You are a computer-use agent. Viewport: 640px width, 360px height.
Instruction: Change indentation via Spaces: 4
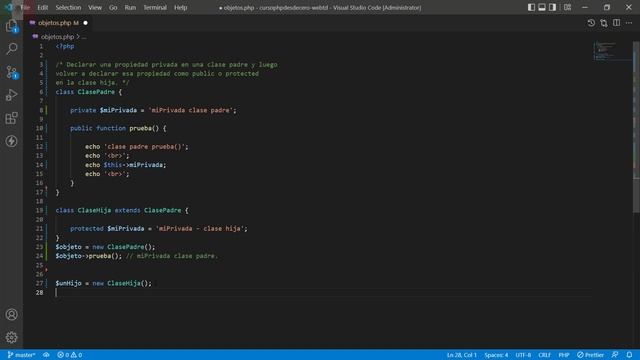click(496, 355)
